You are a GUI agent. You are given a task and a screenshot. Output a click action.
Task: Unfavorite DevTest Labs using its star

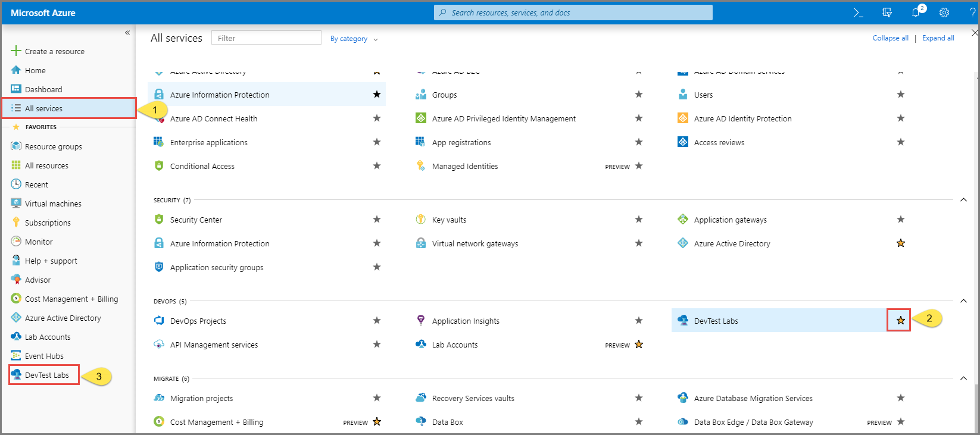(900, 321)
